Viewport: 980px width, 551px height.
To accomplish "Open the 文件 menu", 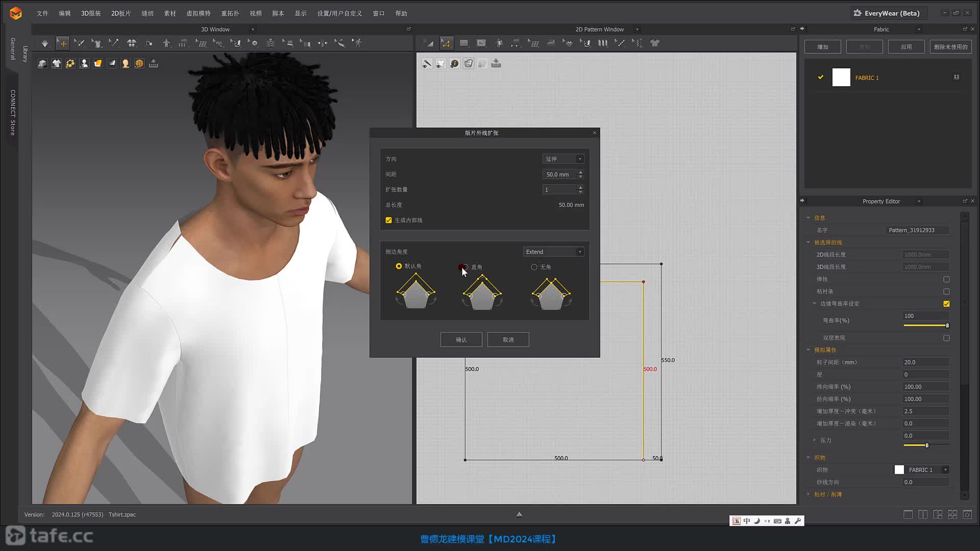I will pyautogui.click(x=42, y=13).
